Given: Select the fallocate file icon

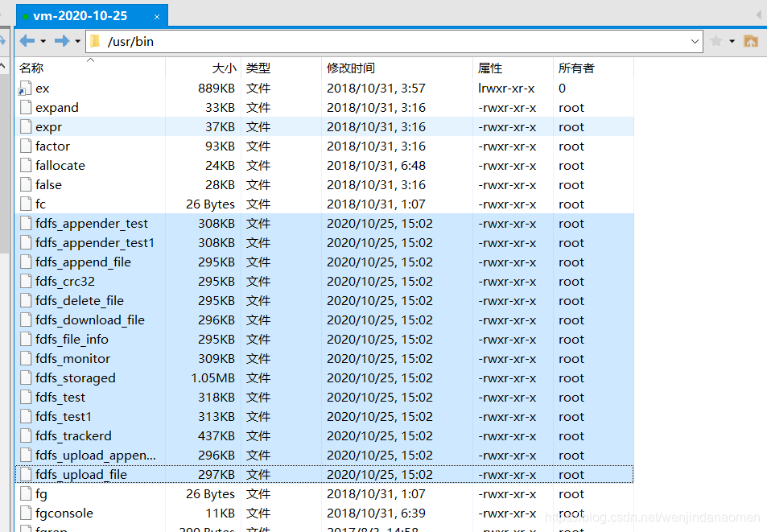Looking at the screenshot, I should tap(26, 165).
